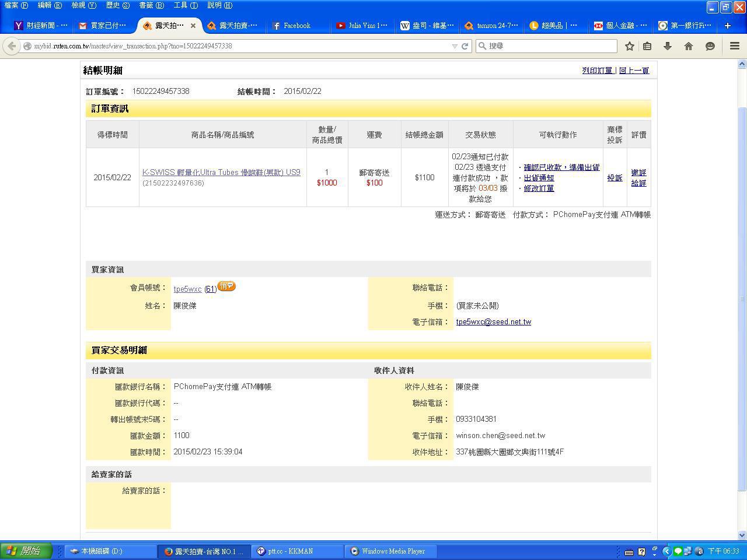This screenshot has height=560, width=747.
Task: Open the K-SWISS product name link
Action: (221, 173)
